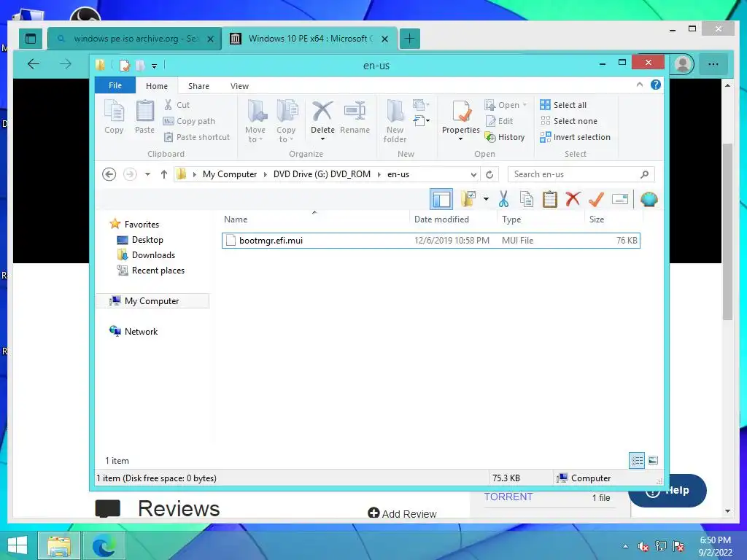Click the TORRENT download link
The image size is (747, 560).
508,497
